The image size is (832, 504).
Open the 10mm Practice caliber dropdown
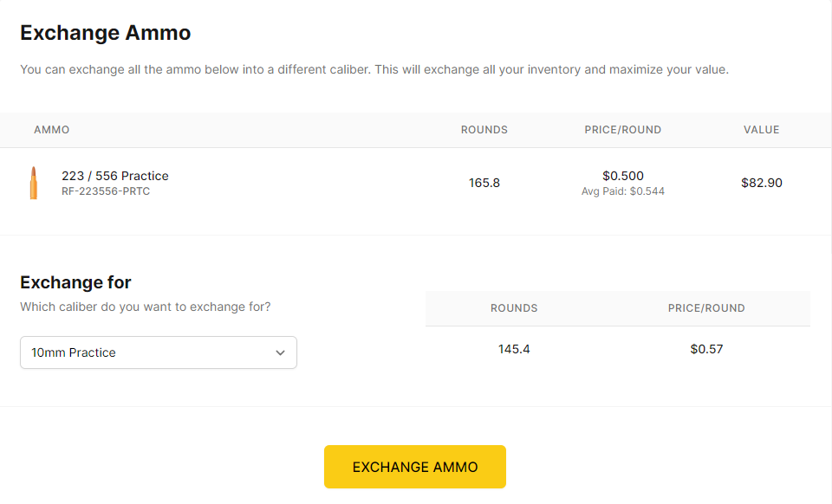[158, 352]
